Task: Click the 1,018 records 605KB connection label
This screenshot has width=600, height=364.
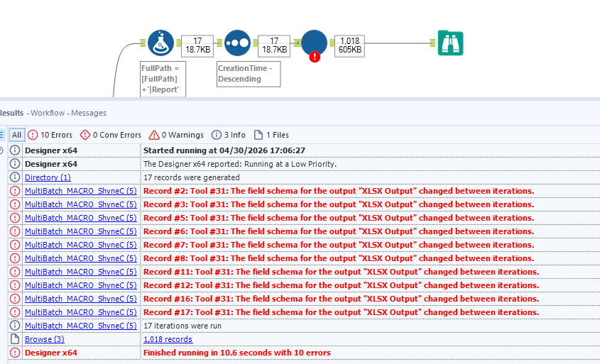Action: pos(350,46)
